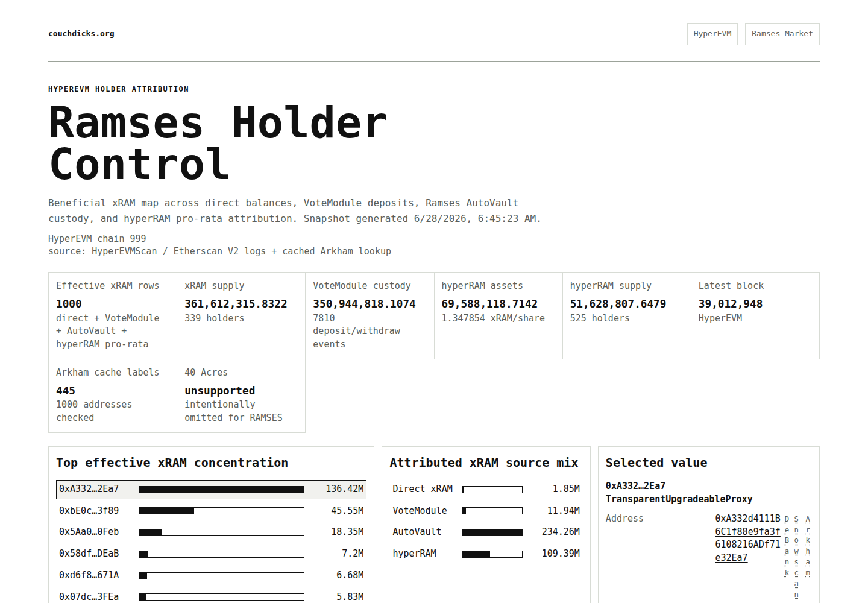Click the 6.68M value of row 0xd6f8…671A
The image size is (868, 603).
tap(350, 575)
